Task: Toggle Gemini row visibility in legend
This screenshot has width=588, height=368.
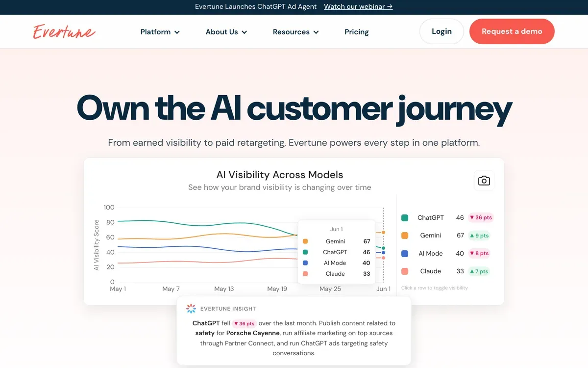Action: pyautogui.click(x=447, y=236)
